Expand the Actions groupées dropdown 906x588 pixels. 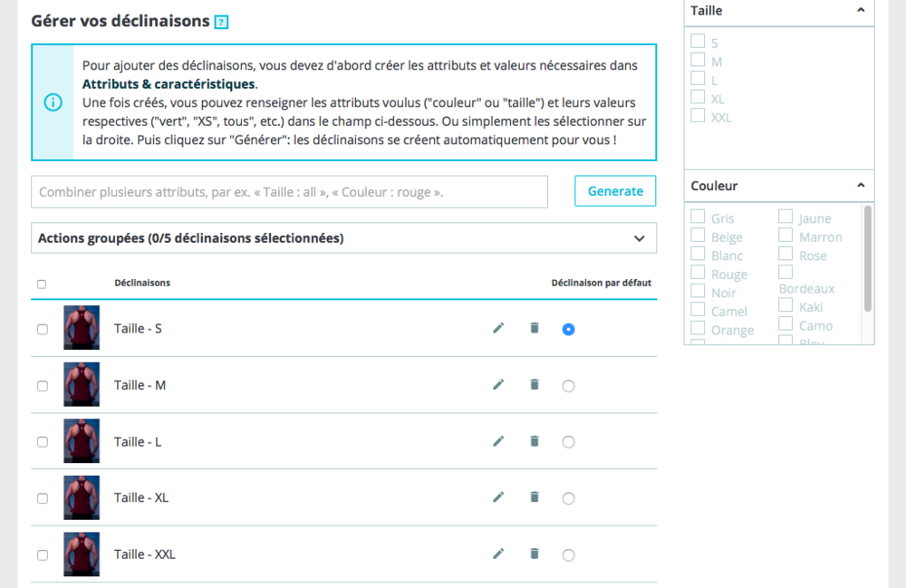click(x=639, y=238)
